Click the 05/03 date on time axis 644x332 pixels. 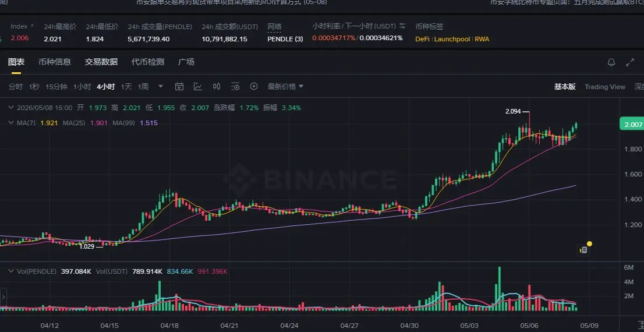469,326
